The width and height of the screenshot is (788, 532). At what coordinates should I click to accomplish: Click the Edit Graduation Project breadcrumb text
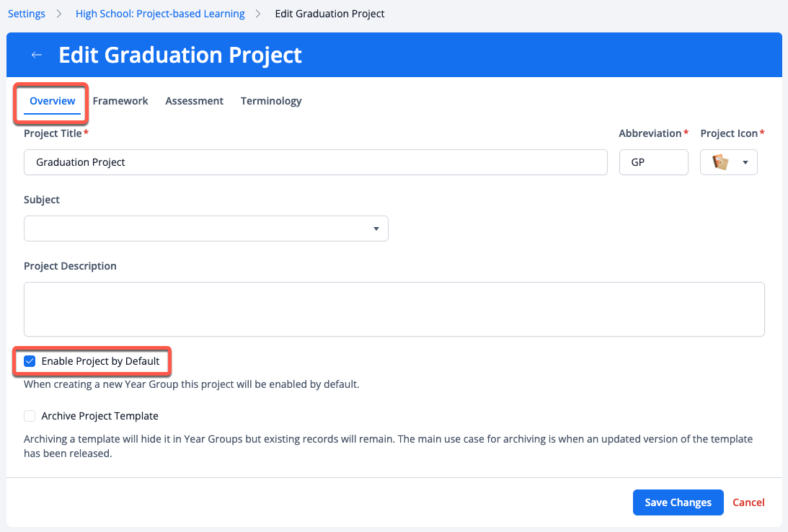[x=329, y=14]
